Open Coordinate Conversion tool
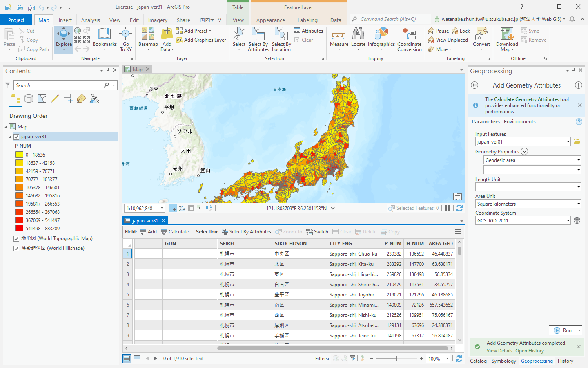 pyautogui.click(x=409, y=39)
